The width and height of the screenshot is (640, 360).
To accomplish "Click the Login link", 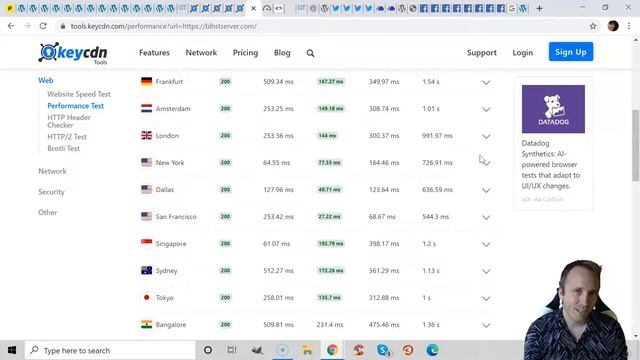I will [522, 53].
